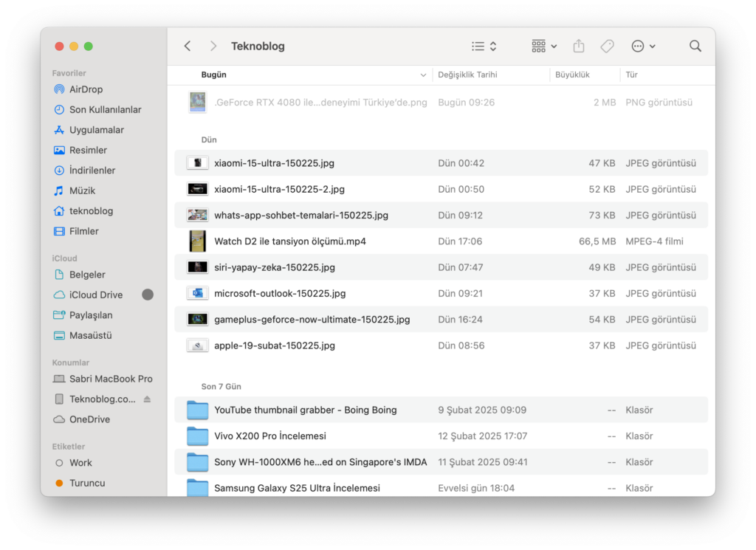Click the microsoft-outlook file thumbnail
This screenshot has height=550, width=756.
(197, 293)
